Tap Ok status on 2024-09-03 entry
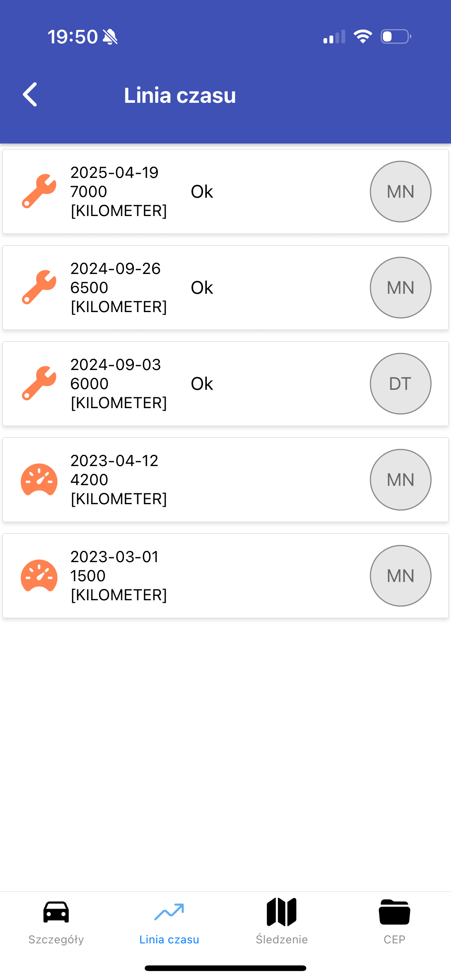Viewport: 451px width, 980px height. [x=202, y=383]
